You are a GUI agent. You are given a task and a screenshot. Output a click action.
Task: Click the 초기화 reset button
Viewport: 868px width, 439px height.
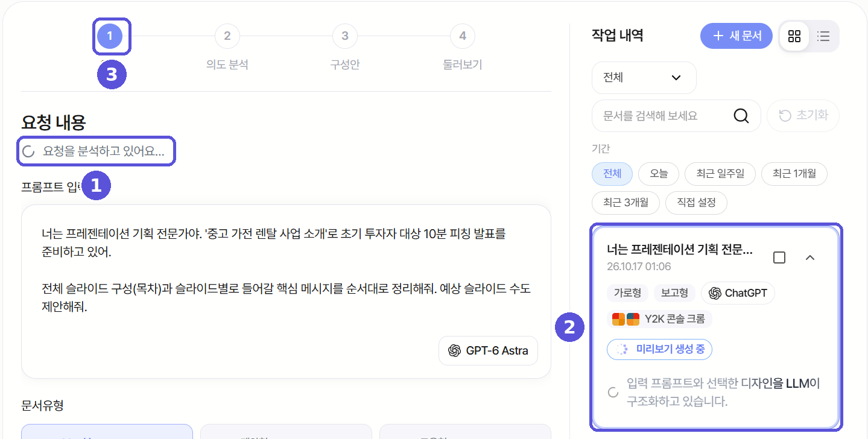pos(803,116)
